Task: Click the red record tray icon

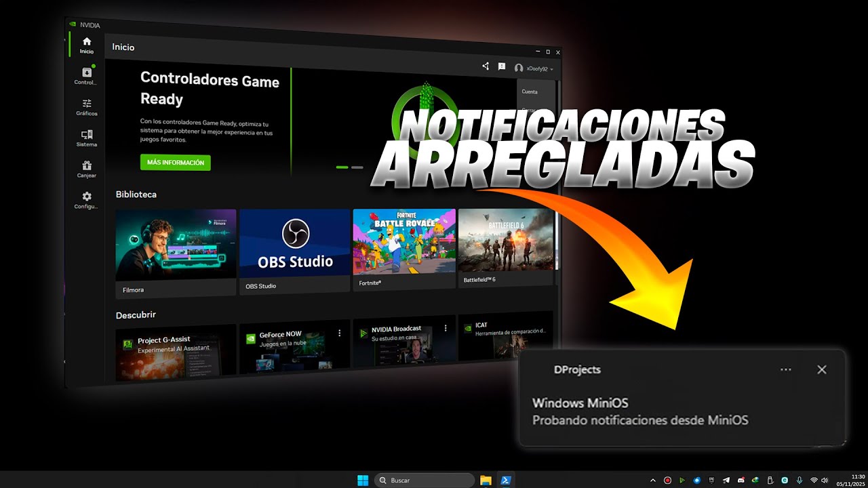Action: [x=667, y=480]
